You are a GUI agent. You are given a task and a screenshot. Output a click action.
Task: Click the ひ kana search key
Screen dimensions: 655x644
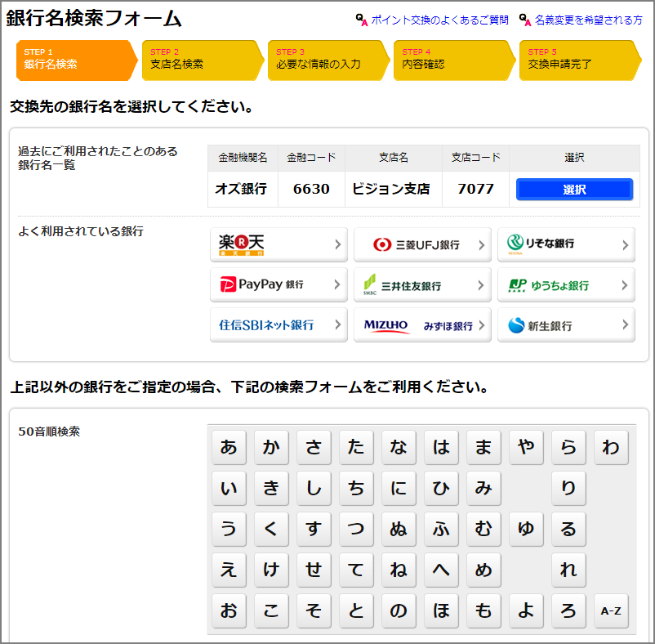(x=441, y=488)
